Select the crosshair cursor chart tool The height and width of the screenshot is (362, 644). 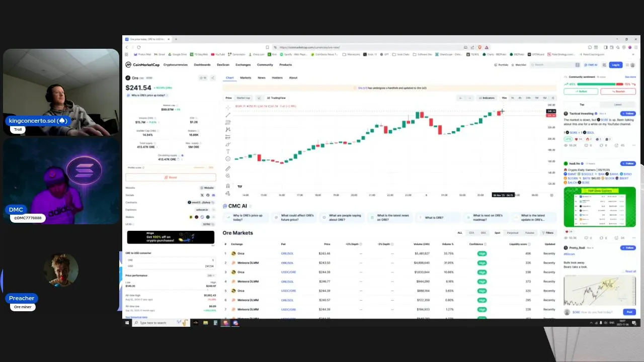coord(228,108)
